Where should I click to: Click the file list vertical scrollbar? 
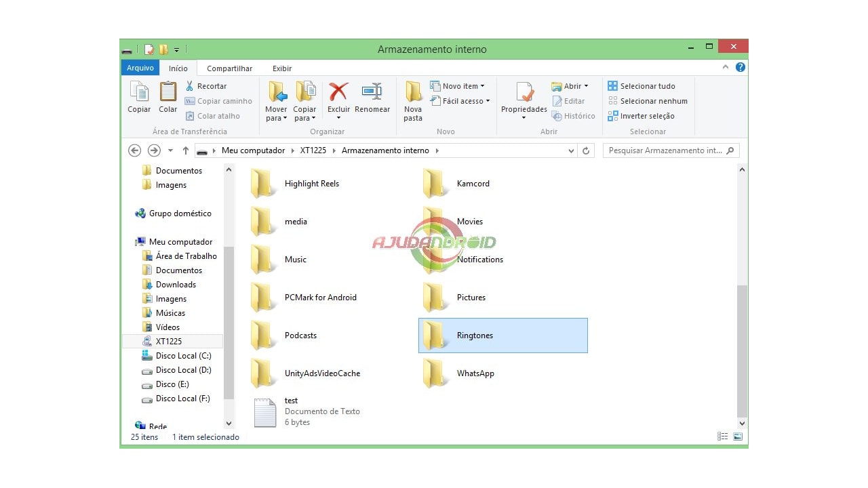pos(743,351)
